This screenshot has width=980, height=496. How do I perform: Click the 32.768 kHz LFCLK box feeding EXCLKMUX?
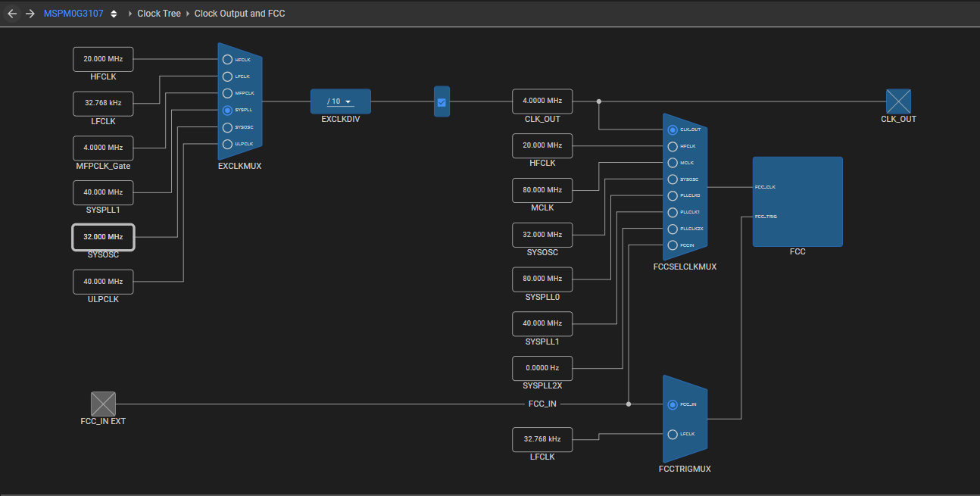(x=103, y=103)
